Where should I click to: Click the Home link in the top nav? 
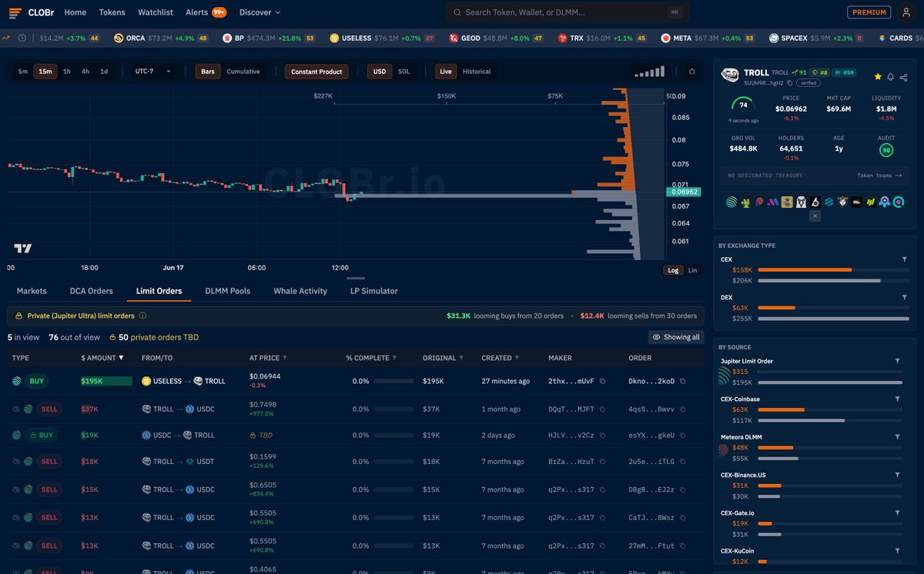(75, 12)
